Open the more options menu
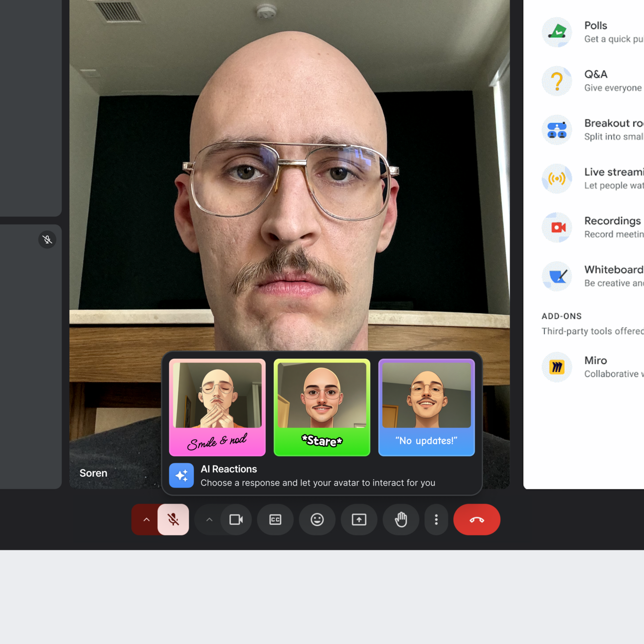Image resolution: width=644 pixels, height=644 pixels. click(x=436, y=519)
